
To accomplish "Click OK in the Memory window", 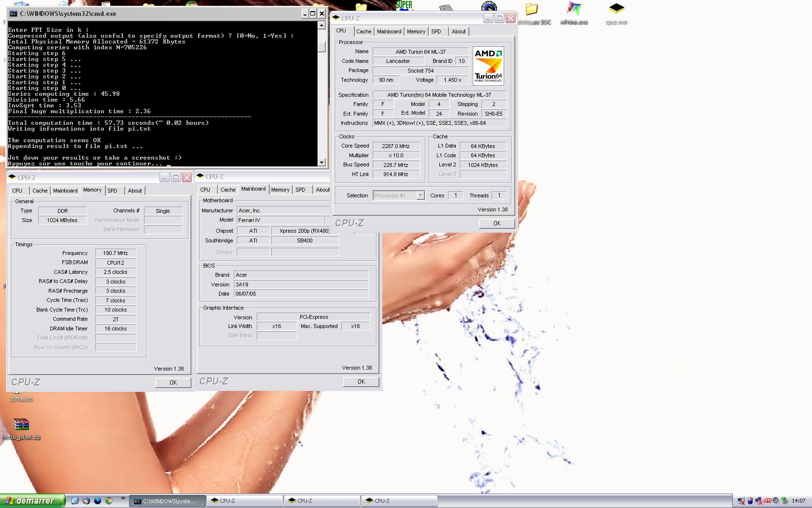I will pos(173,383).
